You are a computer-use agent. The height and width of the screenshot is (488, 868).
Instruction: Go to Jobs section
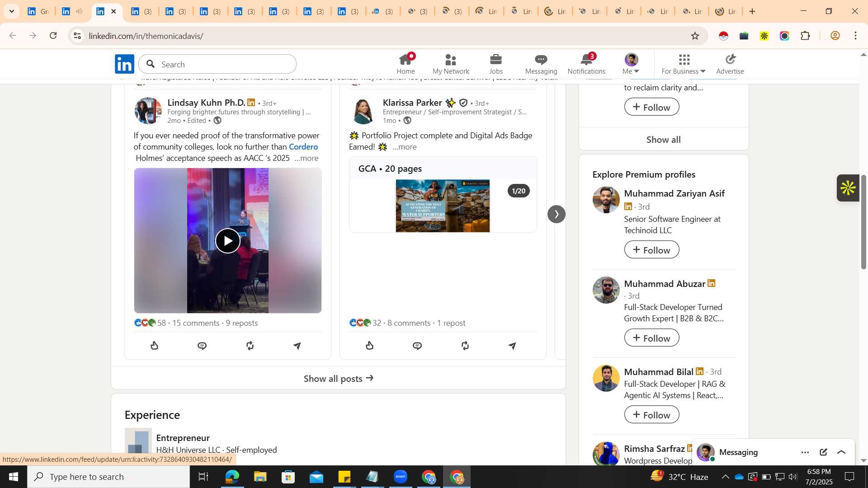coord(496,64)
